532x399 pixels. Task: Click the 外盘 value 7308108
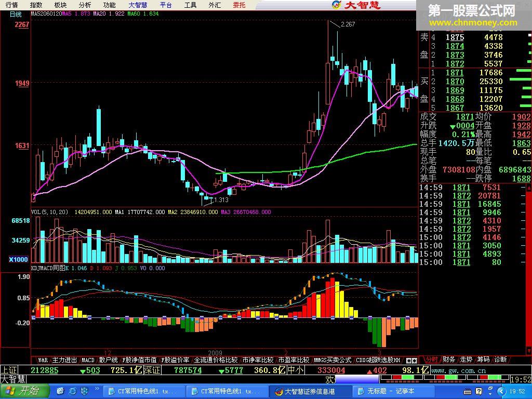pos(459,169)
